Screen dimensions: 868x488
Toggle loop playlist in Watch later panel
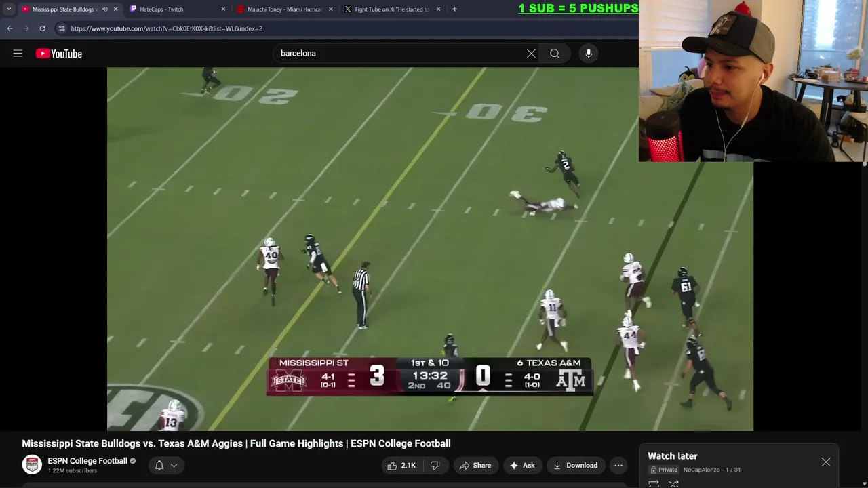[x=654, y=484]
